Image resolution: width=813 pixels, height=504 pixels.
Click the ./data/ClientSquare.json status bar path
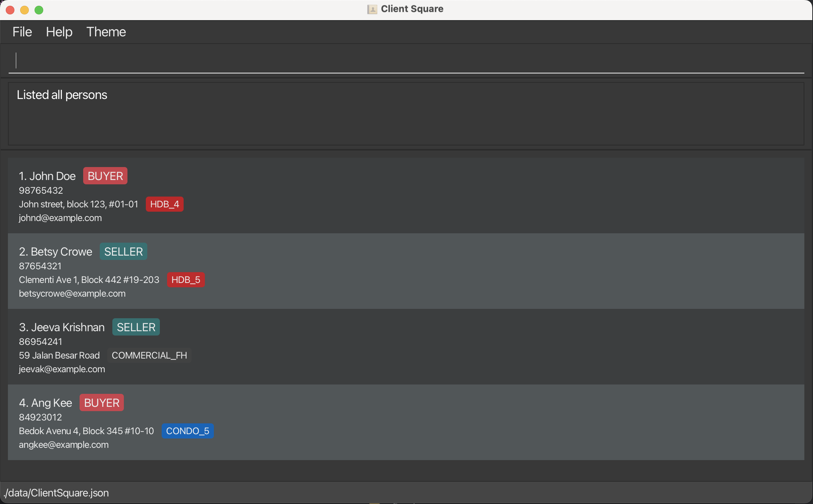coord(56,493)
